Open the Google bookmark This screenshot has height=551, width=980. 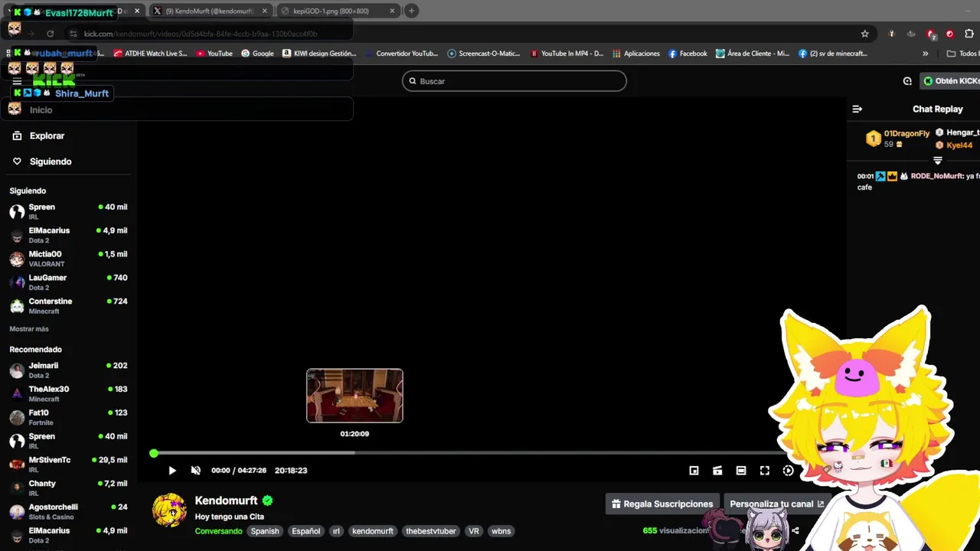[257, 54]
